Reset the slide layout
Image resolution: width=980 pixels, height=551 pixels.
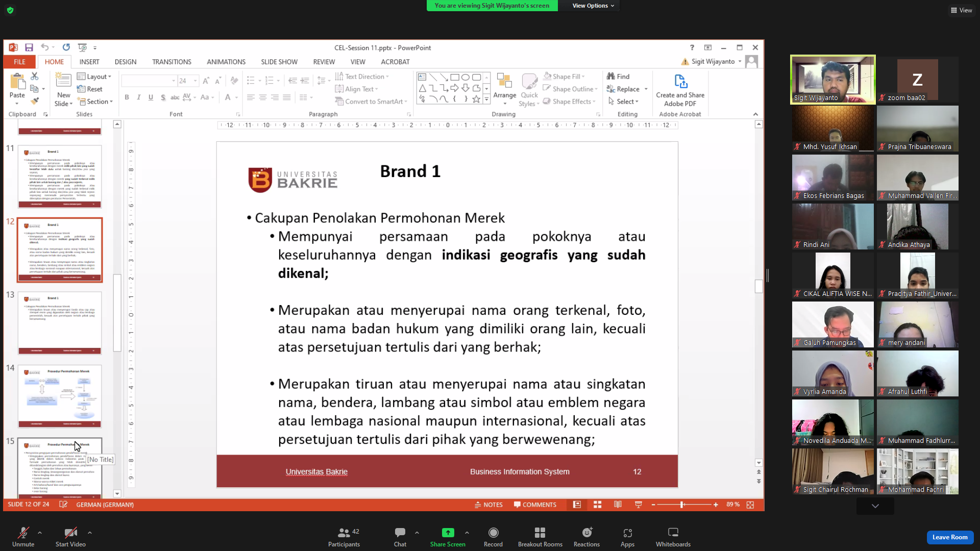90,89
